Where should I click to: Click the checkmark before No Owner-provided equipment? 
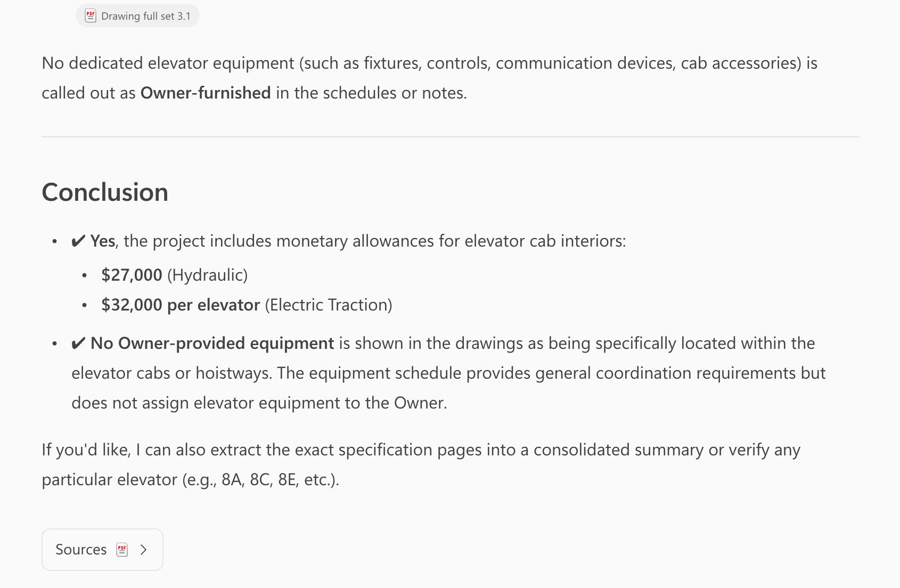(x=78, y=344)
